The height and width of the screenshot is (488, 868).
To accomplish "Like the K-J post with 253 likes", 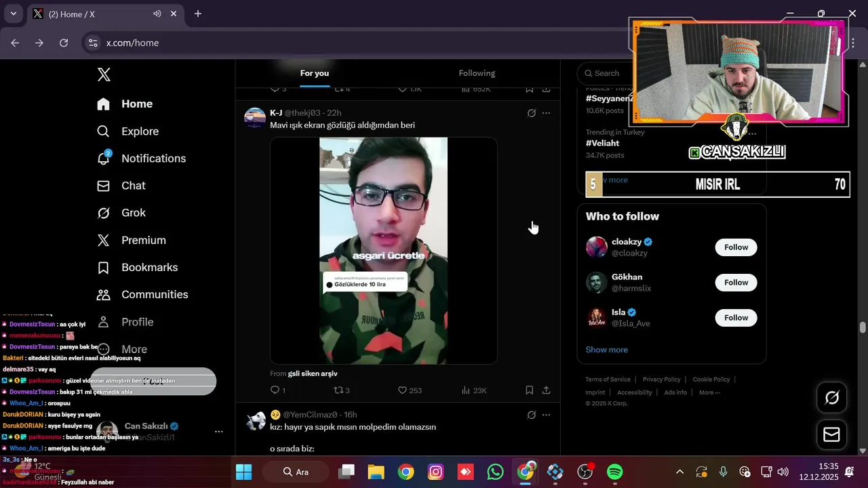I will 410,390.
